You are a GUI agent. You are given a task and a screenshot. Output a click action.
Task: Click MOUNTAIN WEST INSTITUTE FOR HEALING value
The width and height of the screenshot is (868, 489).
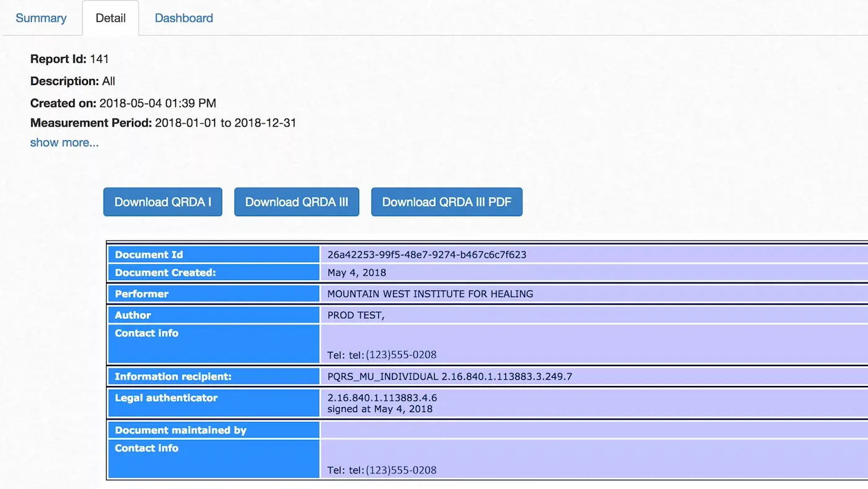coord(430,294)
